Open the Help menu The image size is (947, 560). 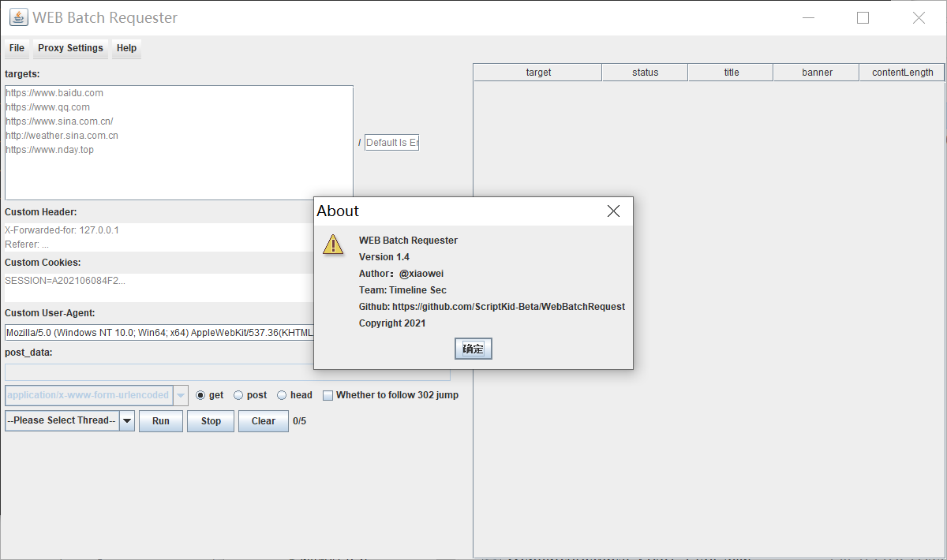pyautogui.click(x=126, y=48)
